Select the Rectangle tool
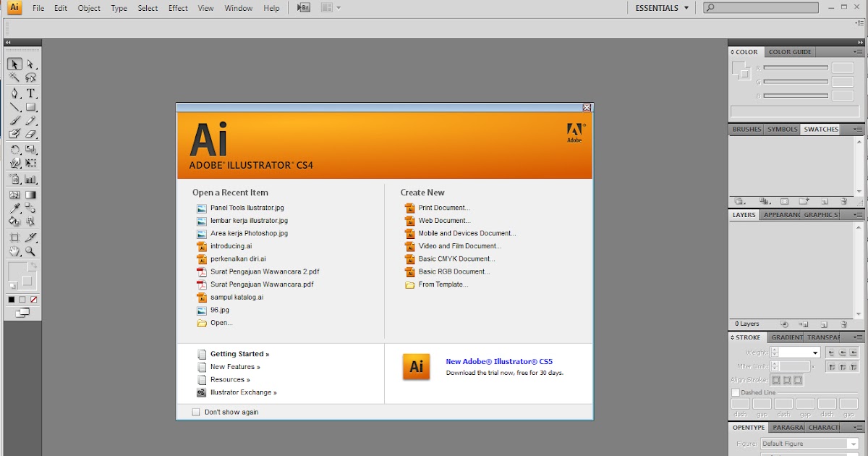The width and height of the screenshot is (868, 456). (30, 107)
